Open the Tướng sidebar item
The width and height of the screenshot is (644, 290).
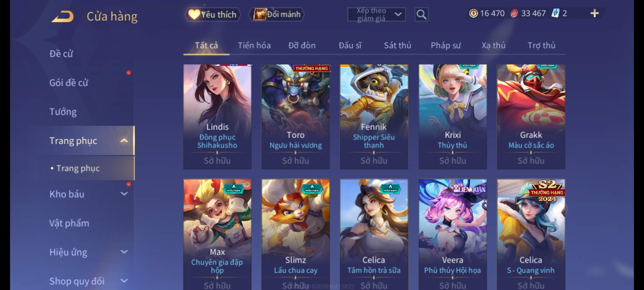click(63, 112)
